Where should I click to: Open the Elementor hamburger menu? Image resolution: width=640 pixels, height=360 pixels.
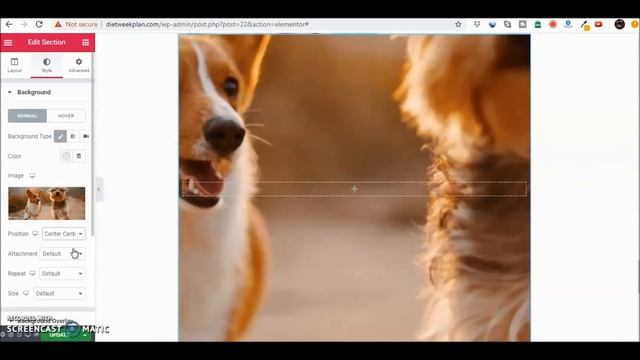click(x=8, y=42)
